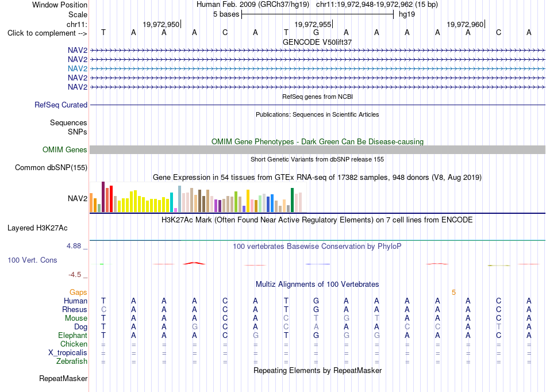546x392 pixels.
Task: Click the 'Click to complement -->' label
Action: [47, 33]
